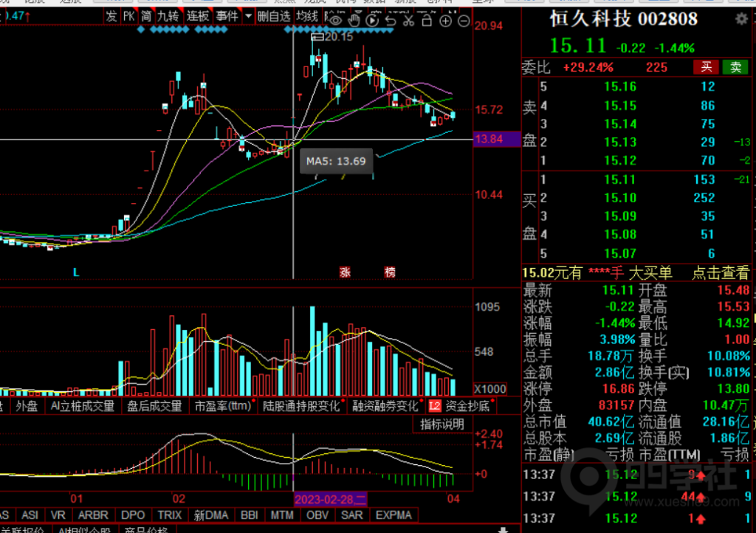The height and width of the screenshot is (533, 756).
Task: Click the green 卖 sell button
Action: (x=735, y=67)
